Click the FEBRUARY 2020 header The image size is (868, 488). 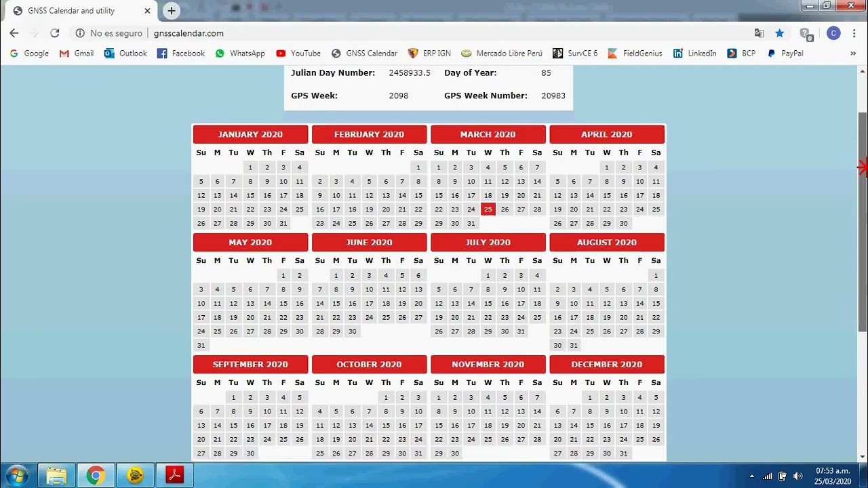(x=369, y=134)
